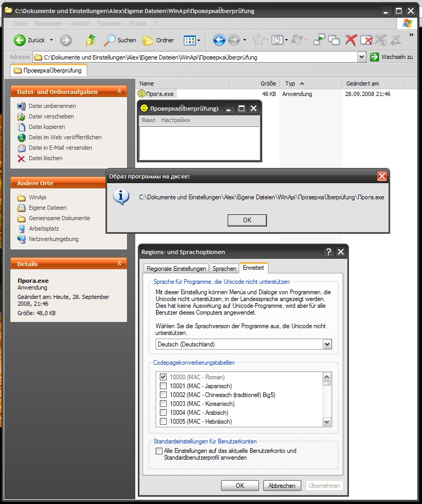This screenshot has width=422, height=504.
Task: Click the green Zurück back arrow
Action: (20, 40)
